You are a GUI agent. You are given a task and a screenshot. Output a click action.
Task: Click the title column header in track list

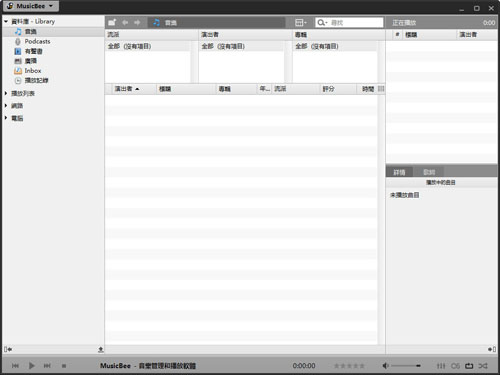(186, 89)
